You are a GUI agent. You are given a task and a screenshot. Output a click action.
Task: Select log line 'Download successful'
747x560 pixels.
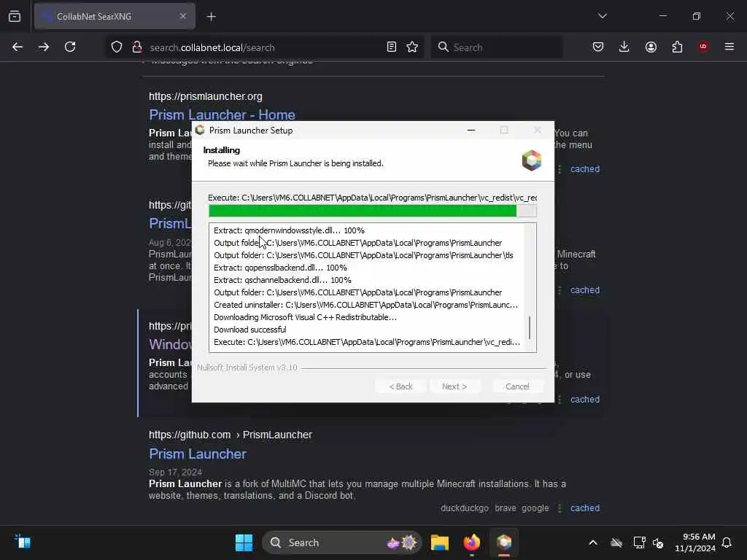[250, 330]
